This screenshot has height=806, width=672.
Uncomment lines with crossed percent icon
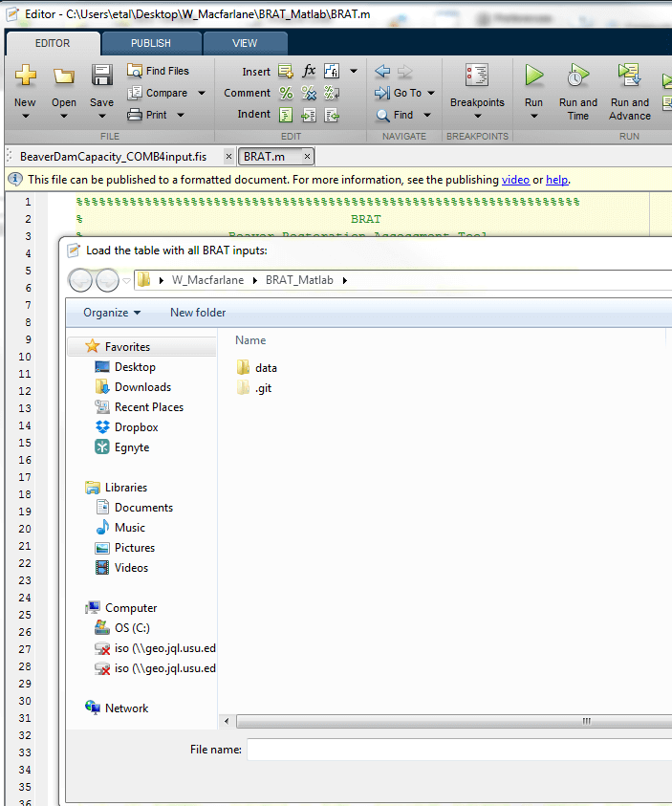[x=308, y=93]
